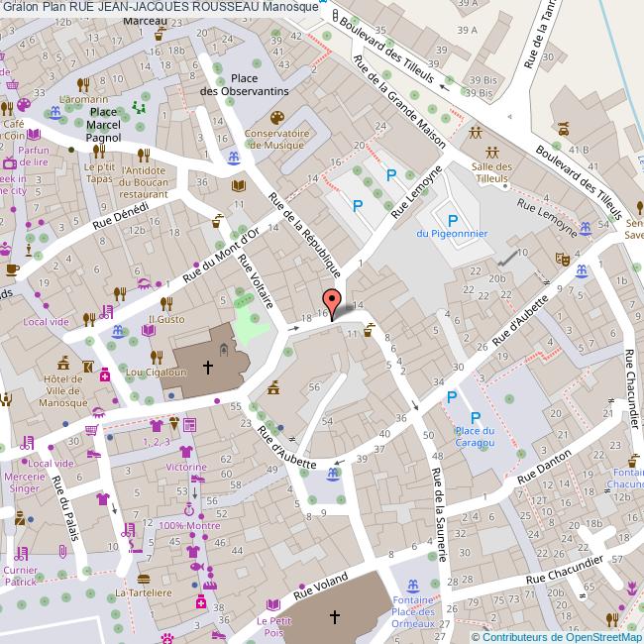Click the fountain icon on Rue d'Aubette
Viewport: 644px width, 644px height.
pos(332,475)
